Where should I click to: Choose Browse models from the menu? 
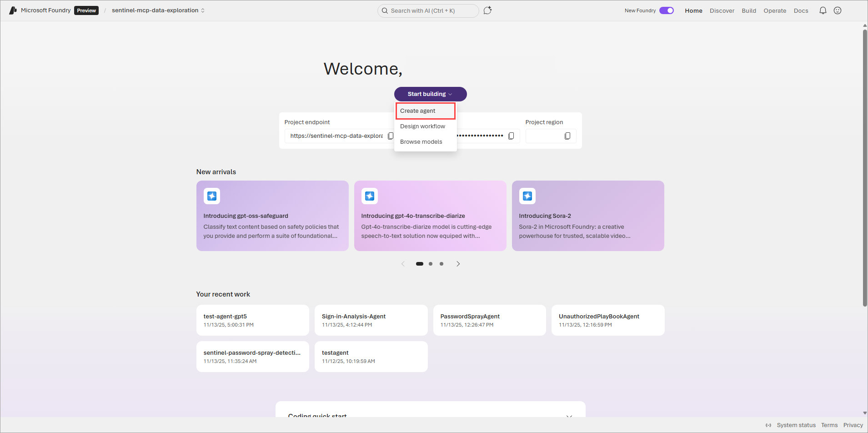tap(425, 142)
